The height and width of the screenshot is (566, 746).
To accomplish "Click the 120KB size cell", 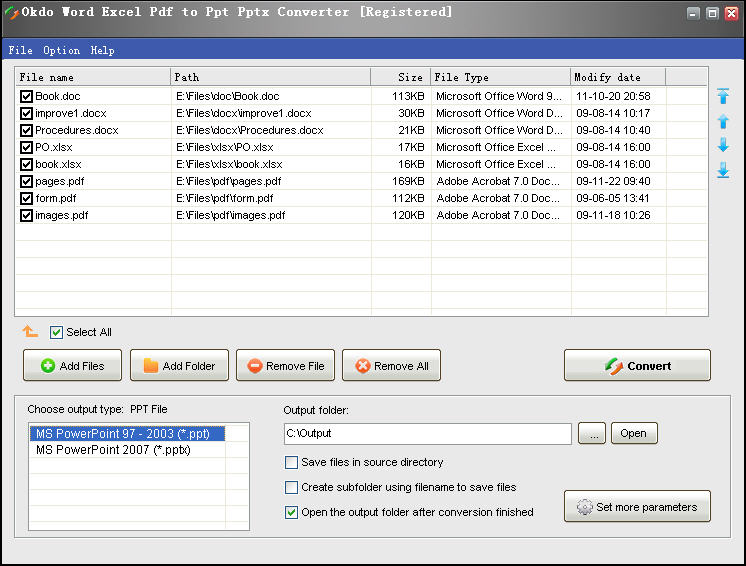I will tap(408, 215).
